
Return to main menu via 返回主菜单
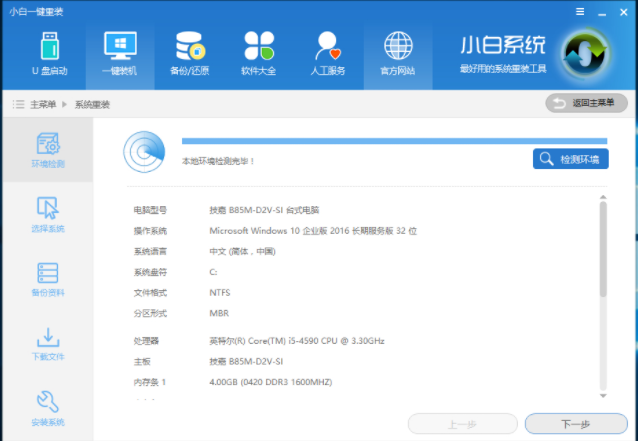coord(586,103)
